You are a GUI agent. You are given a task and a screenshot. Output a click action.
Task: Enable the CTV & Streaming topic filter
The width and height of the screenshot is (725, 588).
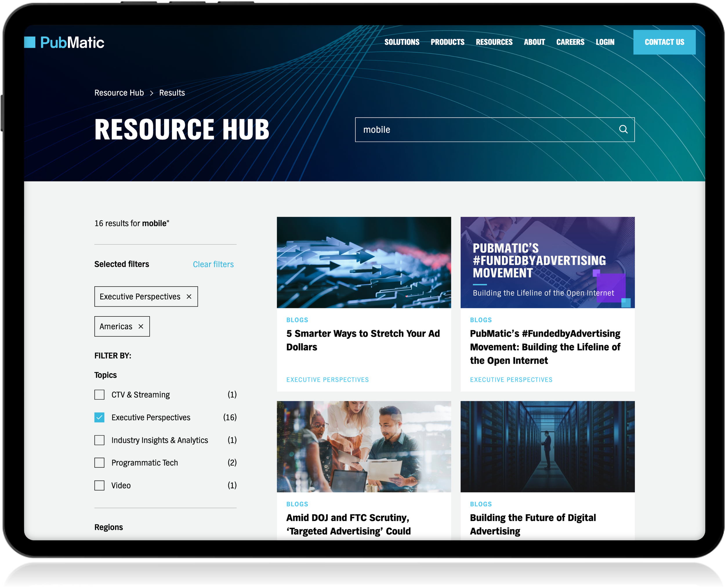[99, 395]
